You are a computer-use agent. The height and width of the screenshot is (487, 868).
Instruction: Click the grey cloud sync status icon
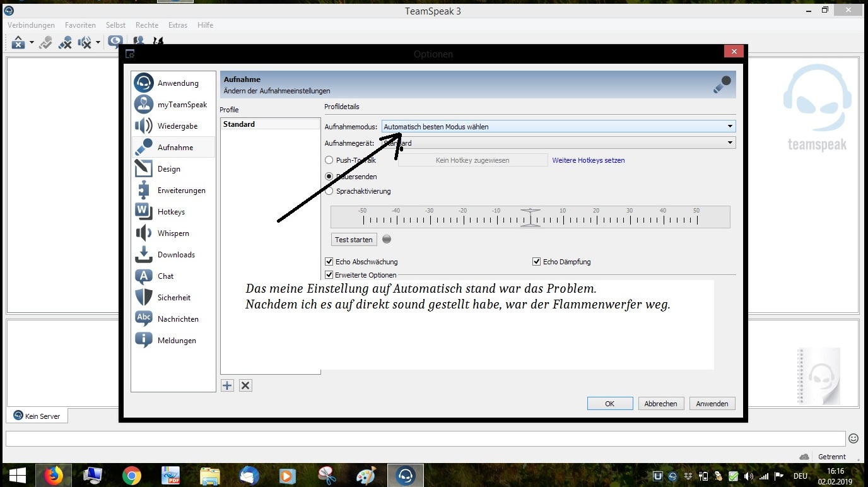point(804,457)
